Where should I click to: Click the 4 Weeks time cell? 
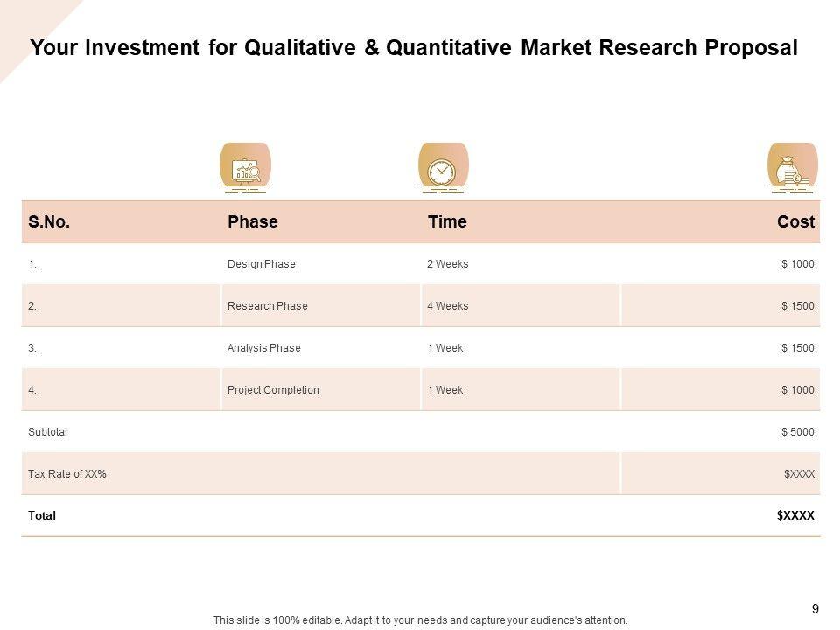[448, 306]
